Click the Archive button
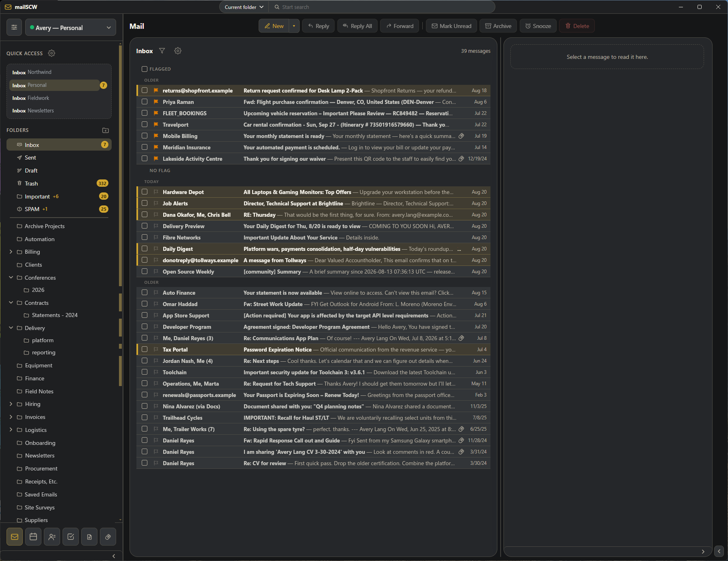 pyautogui.click(x=498, y=26)
